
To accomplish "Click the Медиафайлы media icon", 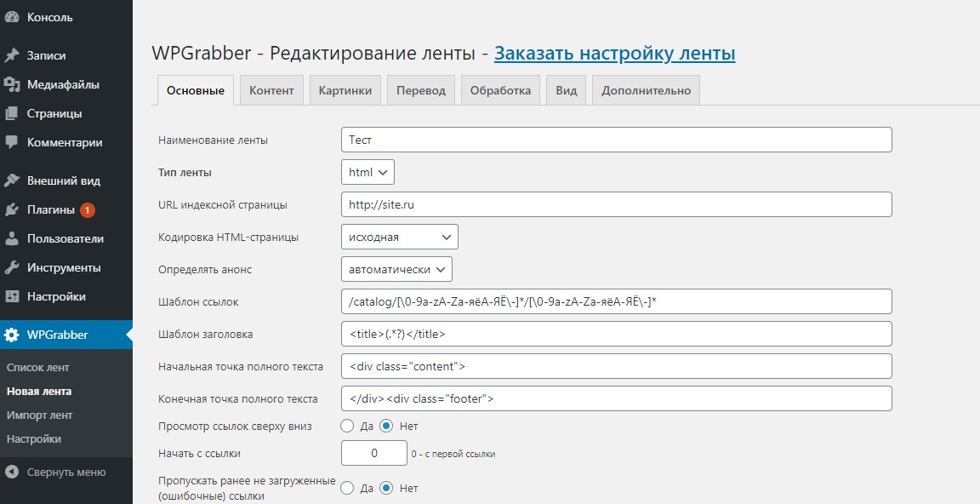I will pyautogui.click(x=11, y=84).
